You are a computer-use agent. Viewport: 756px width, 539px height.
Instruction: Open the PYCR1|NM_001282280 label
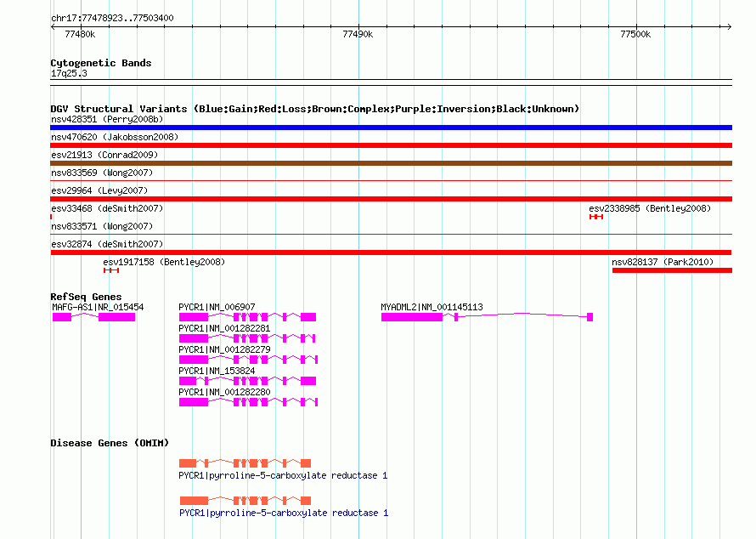224,392
